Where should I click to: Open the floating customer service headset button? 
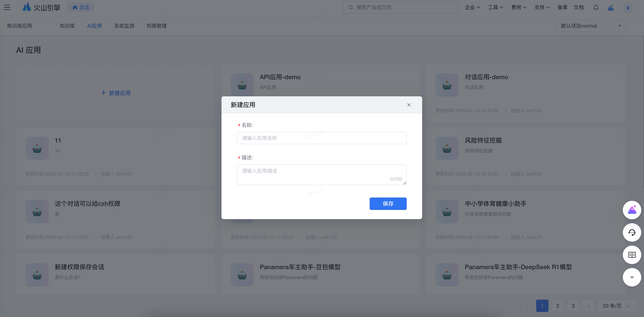coord(632,232)
